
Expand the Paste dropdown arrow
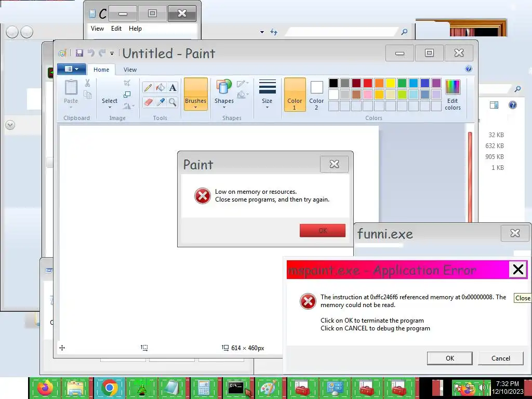point(71,107)
